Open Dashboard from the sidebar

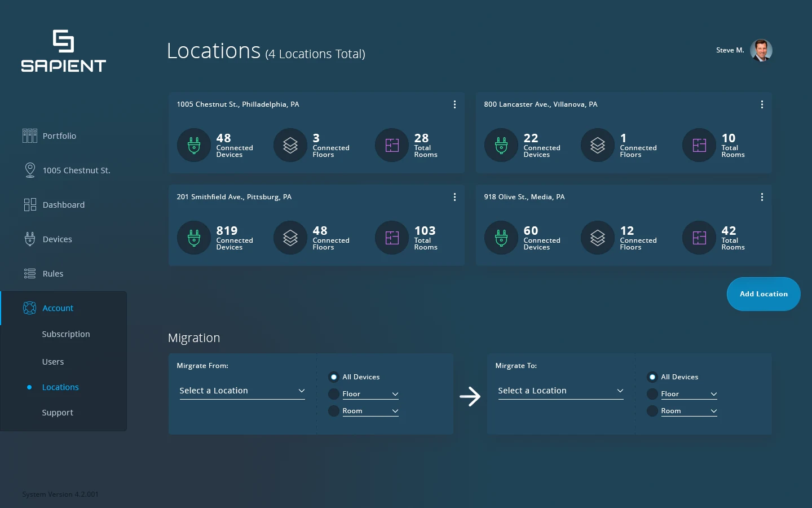(64, 205)
